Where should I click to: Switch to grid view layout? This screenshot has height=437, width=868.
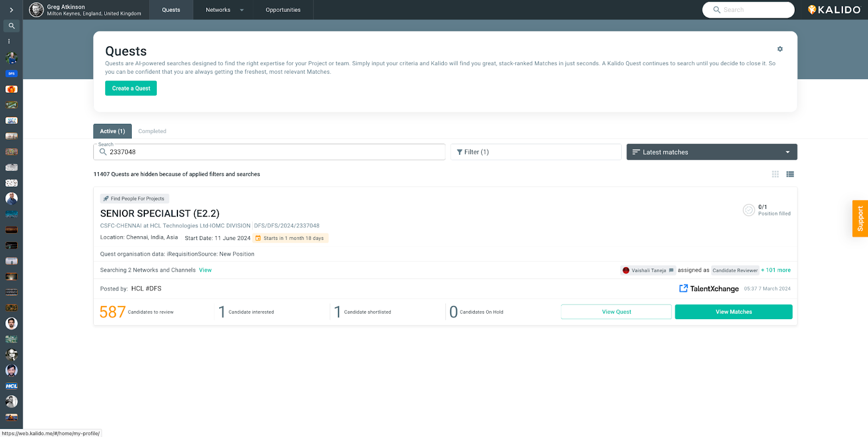(x=775, y=174)
